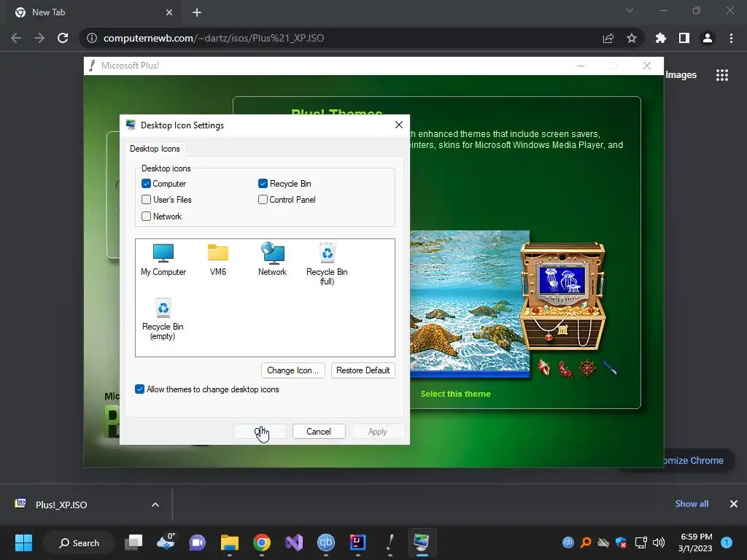Select the New Tab tab
Image resolution: width=747 pixels, height=560 pixels.
click(93, 12)
